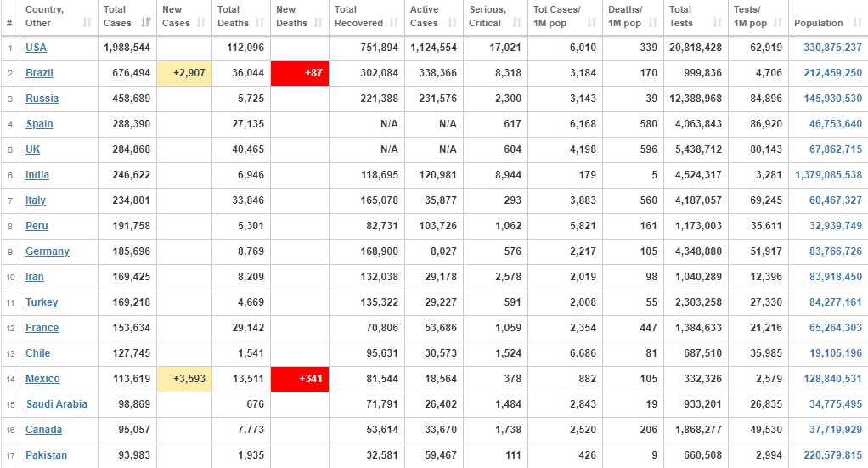This screenshot has height=468, width=868.
Task: Sort by Population column icon
Action: tap(857, 23)
